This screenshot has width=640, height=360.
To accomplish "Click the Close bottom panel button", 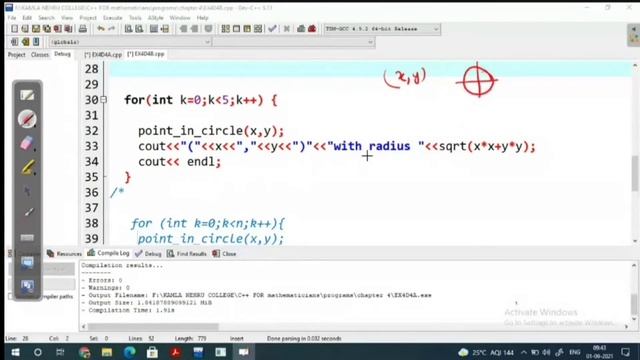I will (x=224, y=253).
